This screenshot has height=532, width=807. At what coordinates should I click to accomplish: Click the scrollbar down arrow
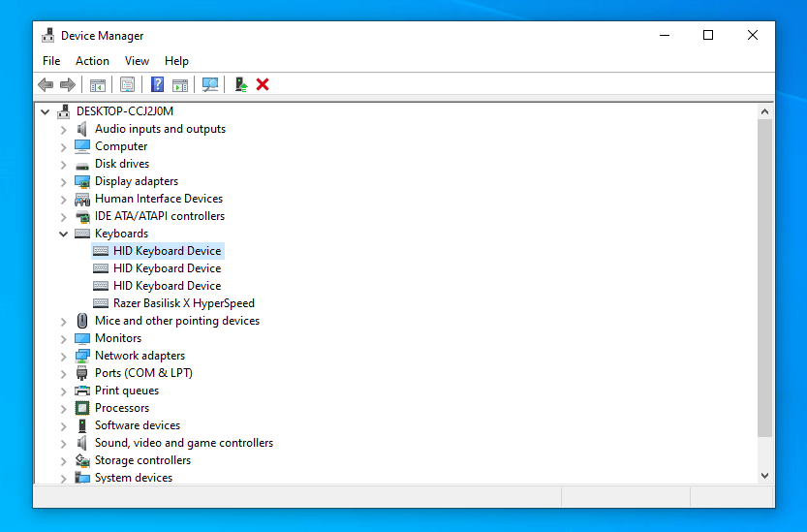coord(764,476)
